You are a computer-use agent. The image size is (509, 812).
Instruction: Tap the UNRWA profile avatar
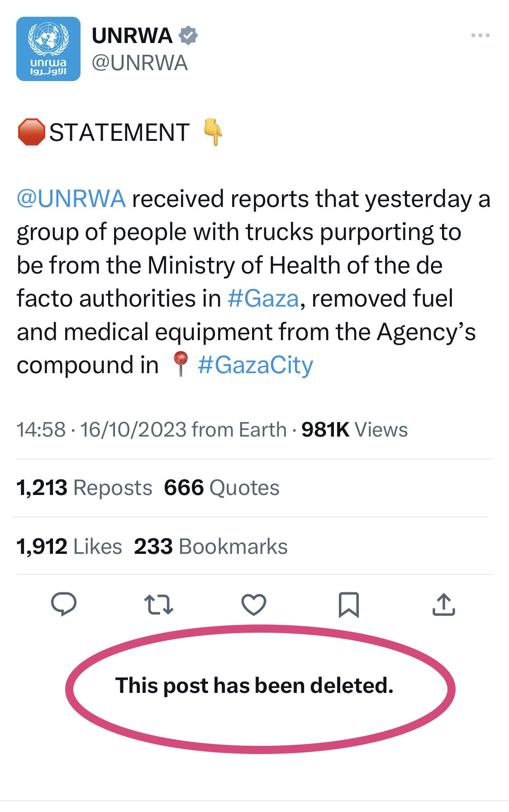tap(48, 49)
